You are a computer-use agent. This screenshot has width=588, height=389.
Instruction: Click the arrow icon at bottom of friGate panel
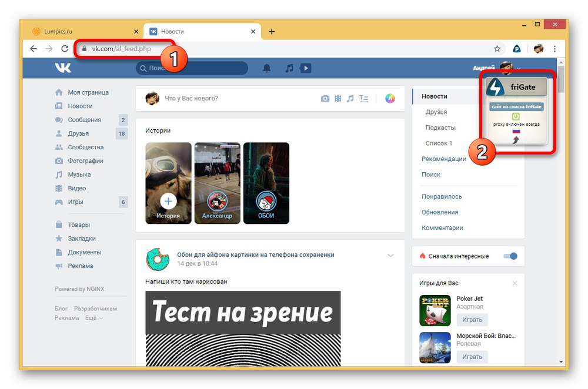tap(516, 140)
